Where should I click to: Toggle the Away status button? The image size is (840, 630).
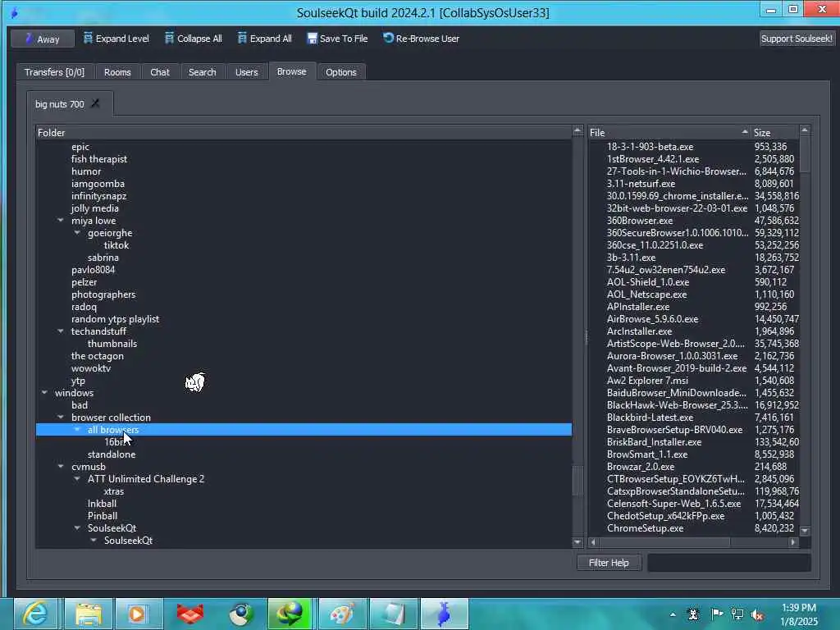click(43, 39)
